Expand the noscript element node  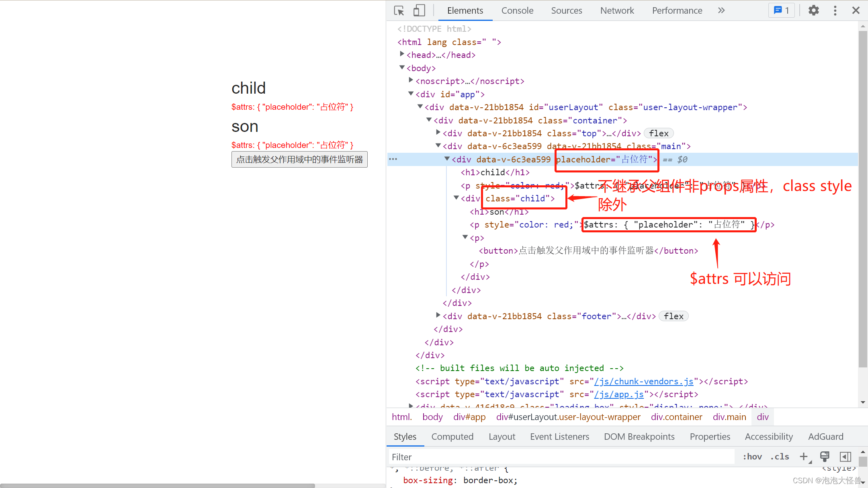pos(411,80)
